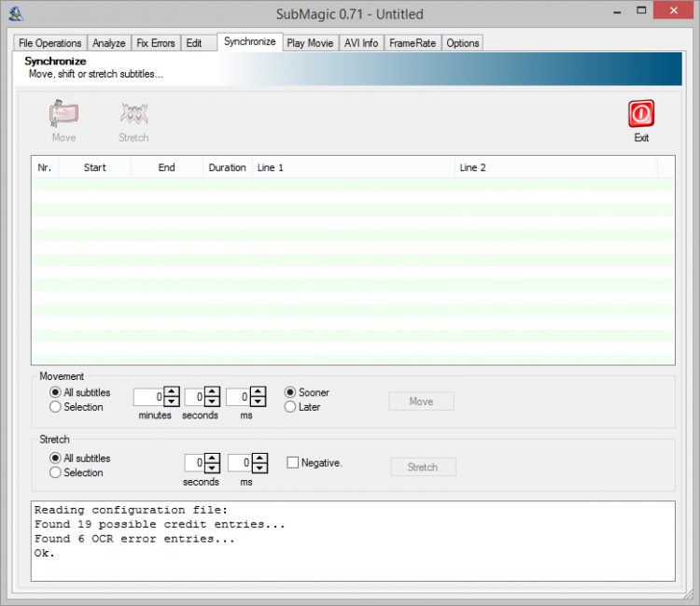Increase the Movement seconds value
700x606 pixels.
213,391
